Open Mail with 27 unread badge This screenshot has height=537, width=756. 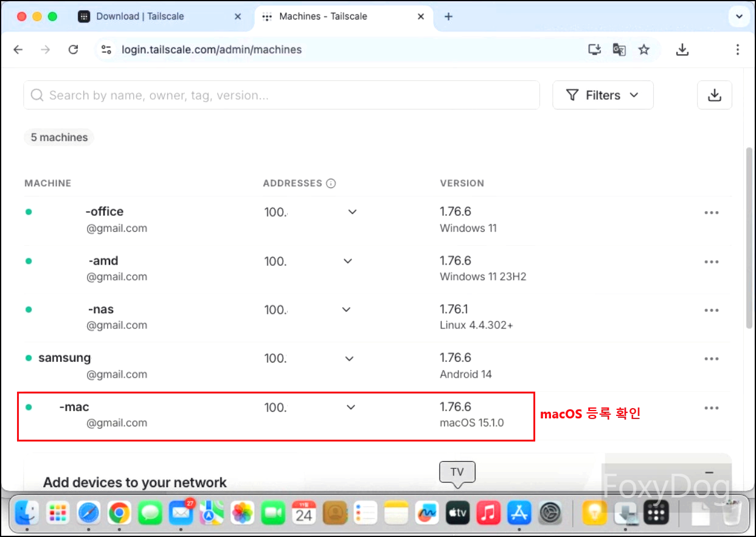pyautogui.click(x=181, y=513)
